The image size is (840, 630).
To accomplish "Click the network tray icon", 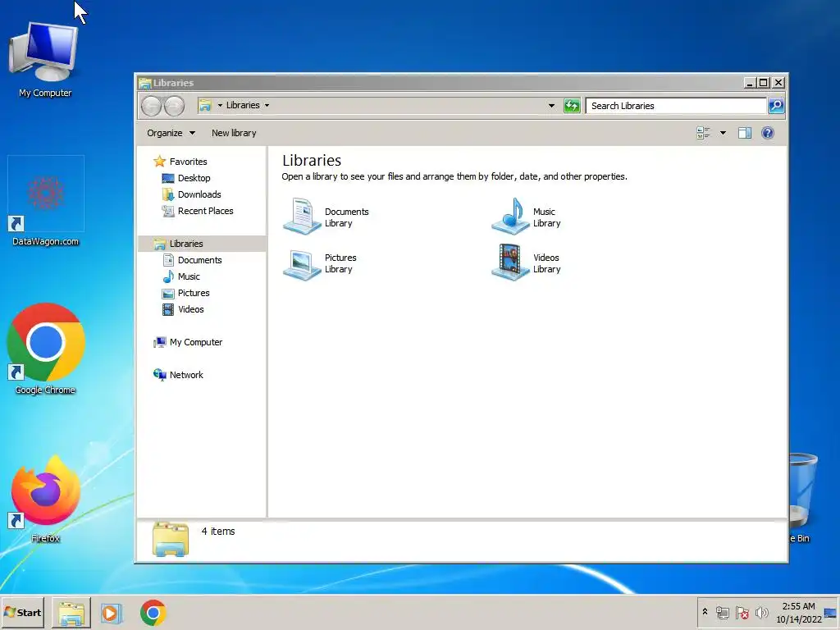I will (723, 613).
